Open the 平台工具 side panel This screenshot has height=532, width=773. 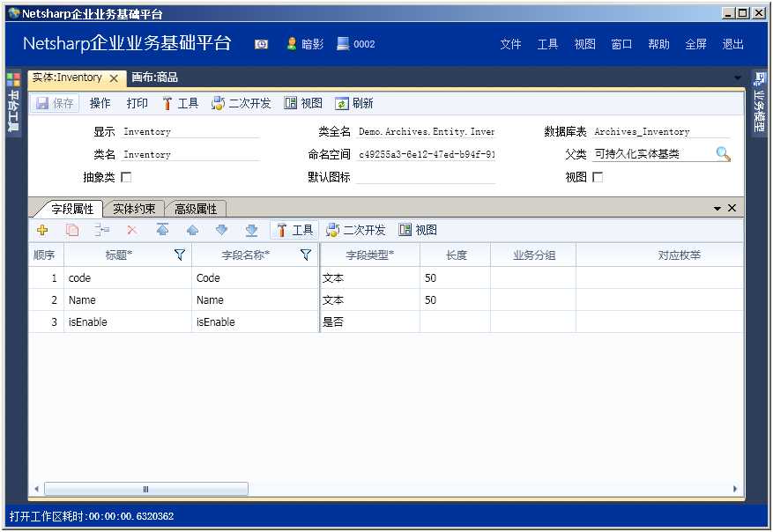(14, 102)
